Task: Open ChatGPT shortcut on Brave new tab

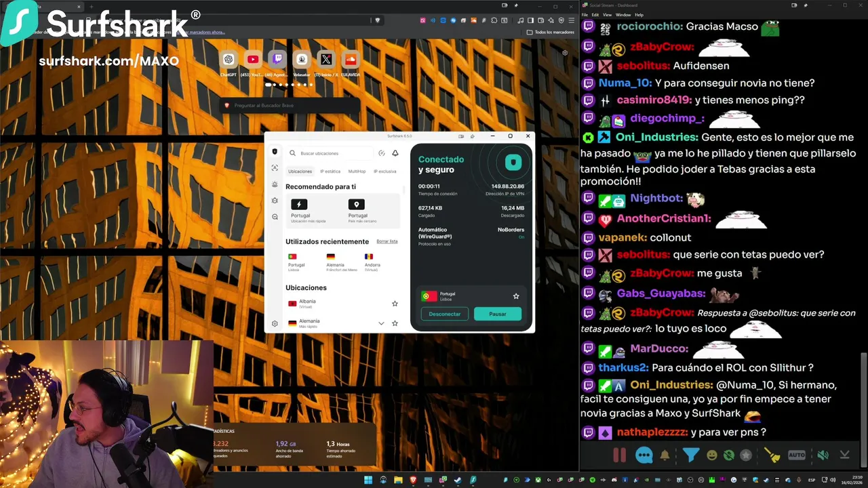Action: coord(229,60)
